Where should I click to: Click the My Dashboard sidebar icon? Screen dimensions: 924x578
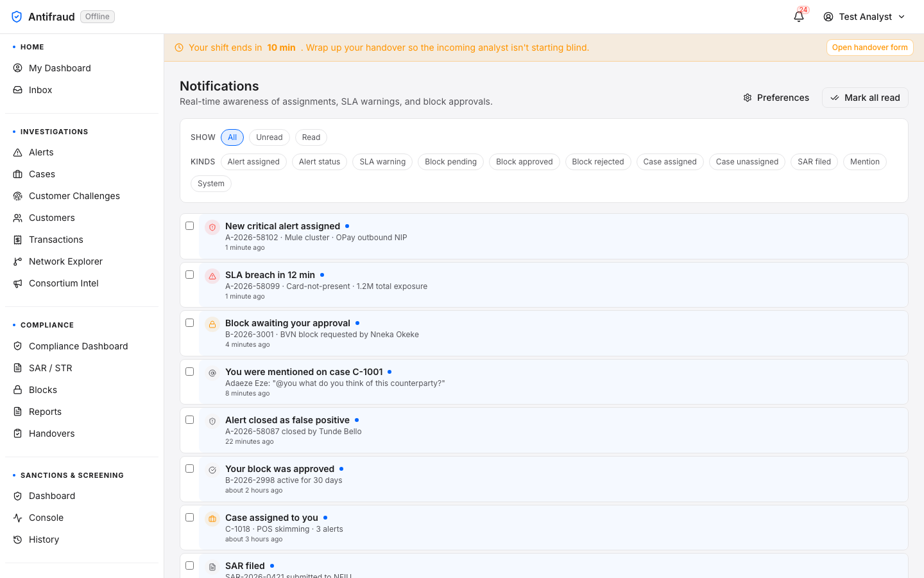tap(18, 68)
